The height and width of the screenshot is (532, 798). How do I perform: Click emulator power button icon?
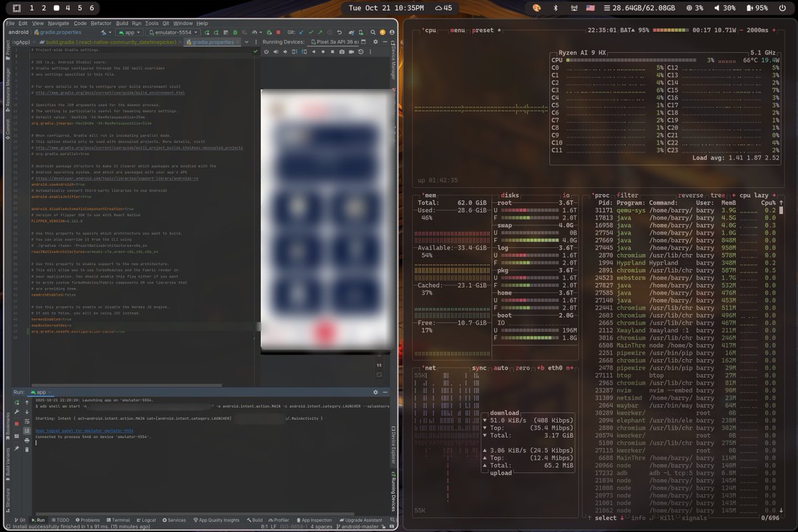(266, 52)
